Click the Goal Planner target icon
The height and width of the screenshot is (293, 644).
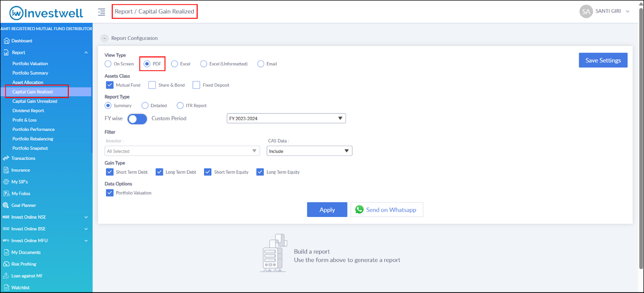[x=6, y=205]
